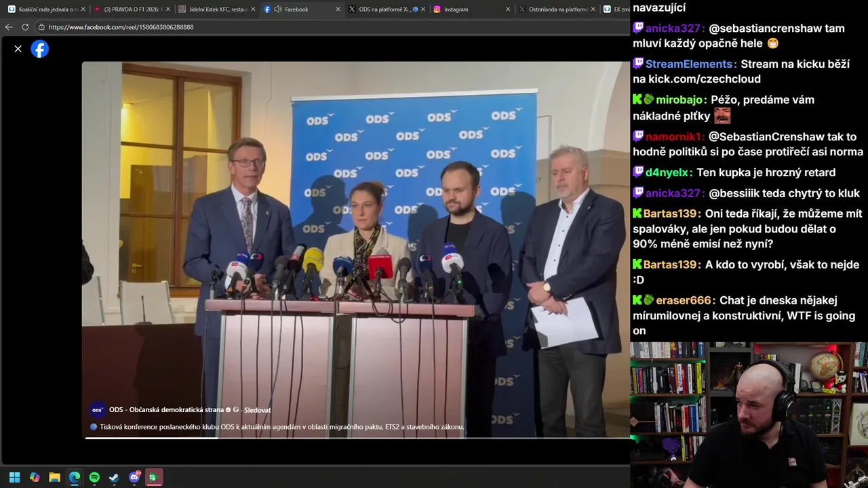Follow ODS with the Sledovat button

(x=258, y=410)
